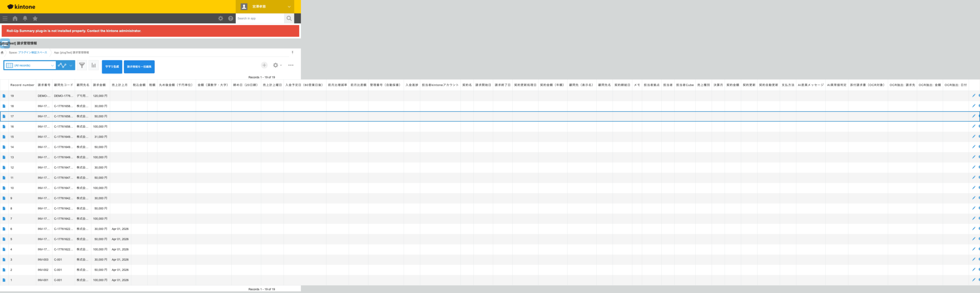Go to the kintone portal home icon

click(x=15, y=18)
